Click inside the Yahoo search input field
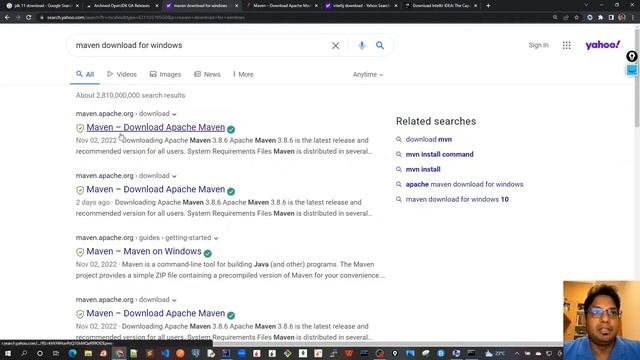The width and height of the screenshot is (640, 360). pos(200,45)
